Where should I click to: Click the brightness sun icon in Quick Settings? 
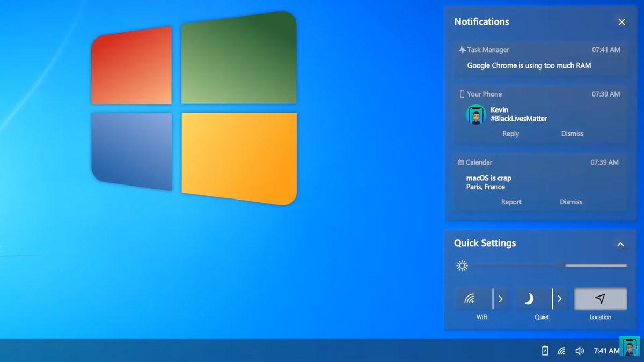462,265
